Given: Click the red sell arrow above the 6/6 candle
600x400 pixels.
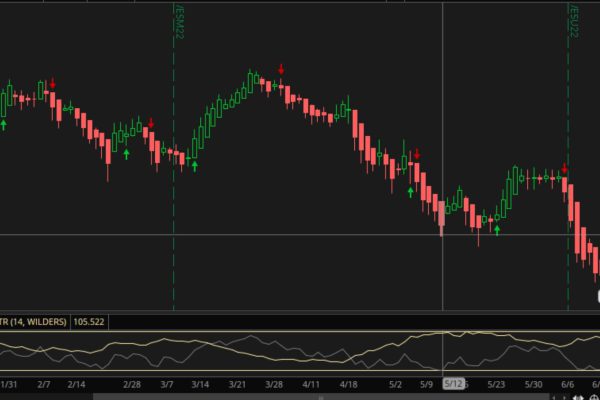Looking at the screenshot, I should (x=564, y=168).
